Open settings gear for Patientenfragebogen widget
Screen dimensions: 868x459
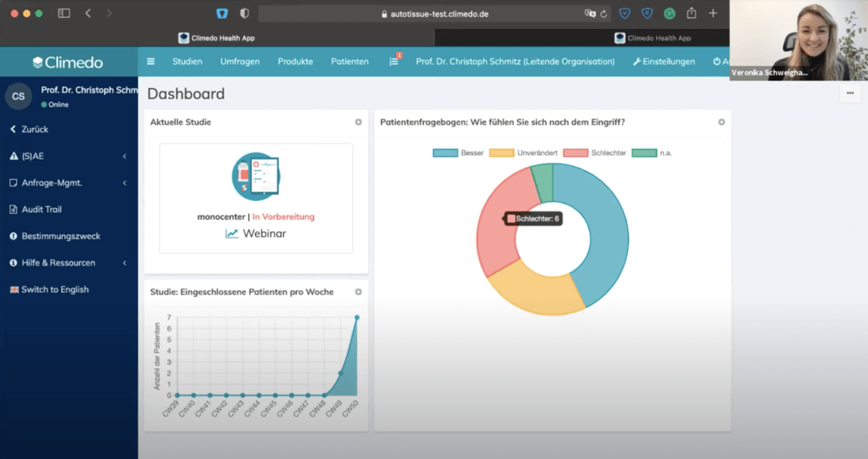[x=721, y=122]
